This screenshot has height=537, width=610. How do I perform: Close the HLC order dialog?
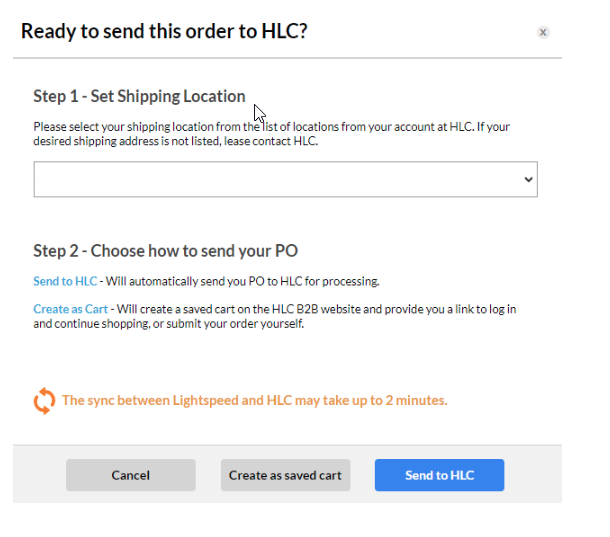pos(543,32)
